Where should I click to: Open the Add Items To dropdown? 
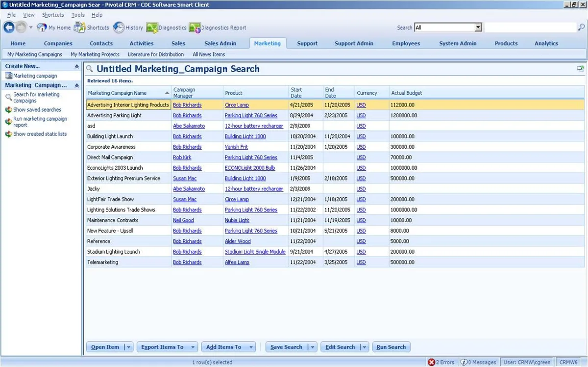(251, 347)
